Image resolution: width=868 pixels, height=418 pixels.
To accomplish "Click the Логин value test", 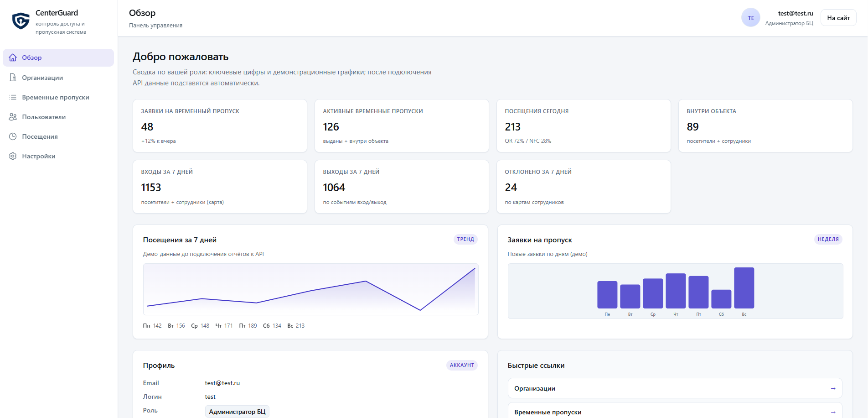I will [x=210, y=397].
